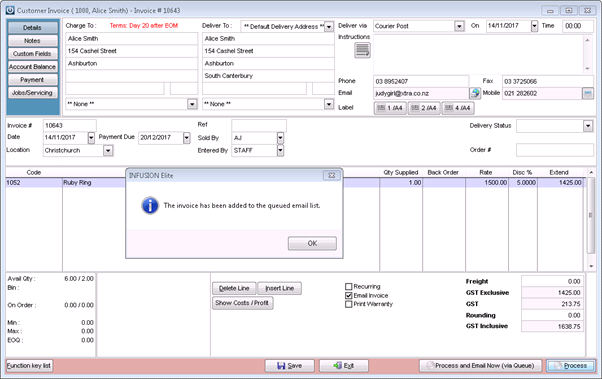The image size is (602, 379).
Task: Click item code 1052 cell
Action: [x=34, y=183]
